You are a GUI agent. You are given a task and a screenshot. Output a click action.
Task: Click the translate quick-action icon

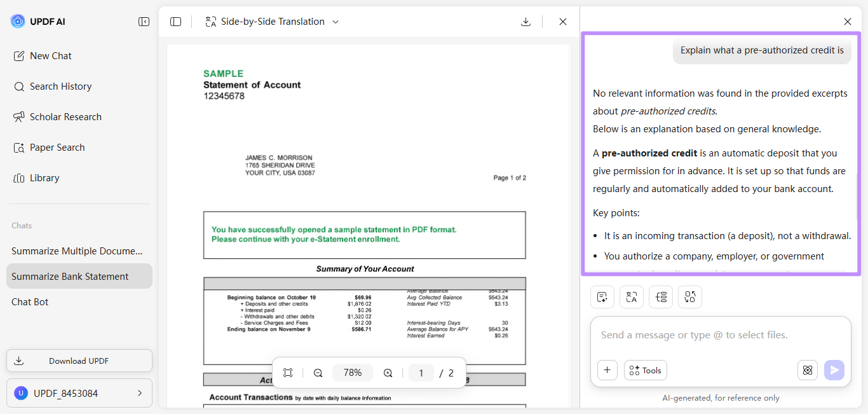tap(631, 297)
